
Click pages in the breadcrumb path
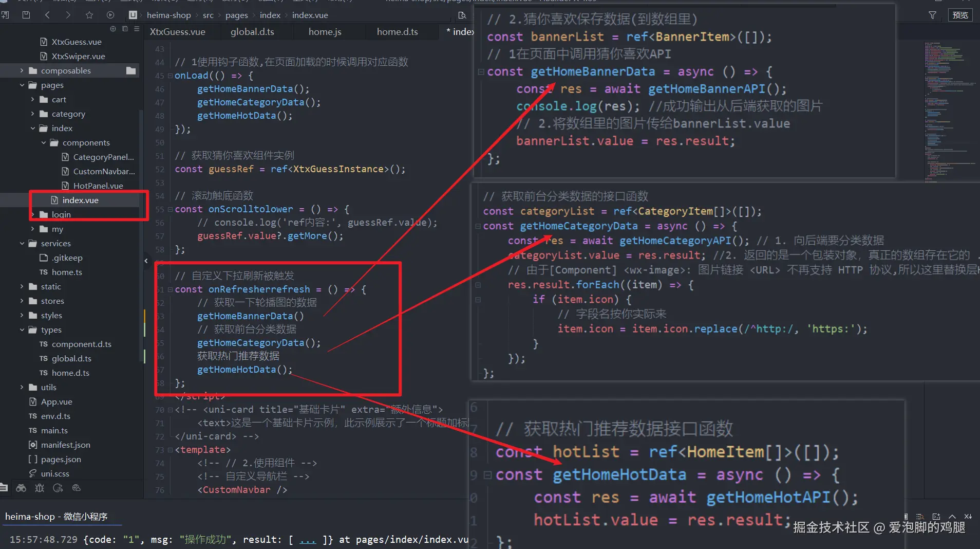coord(236,15)
